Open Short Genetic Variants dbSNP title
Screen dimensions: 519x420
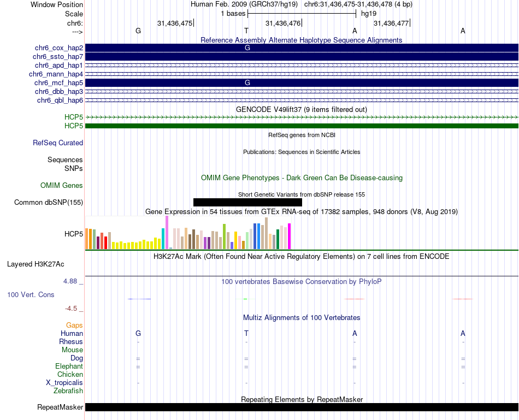click(302, 194)
